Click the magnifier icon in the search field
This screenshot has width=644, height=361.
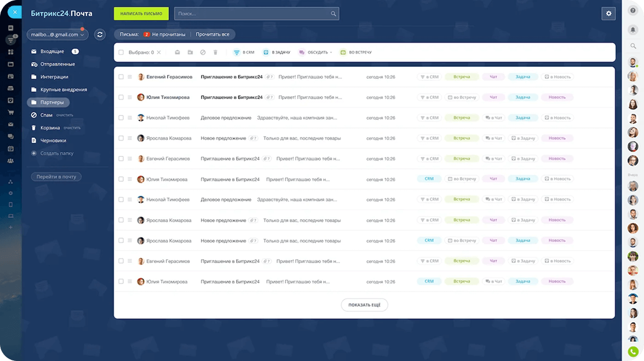click(x=333, y=14)
